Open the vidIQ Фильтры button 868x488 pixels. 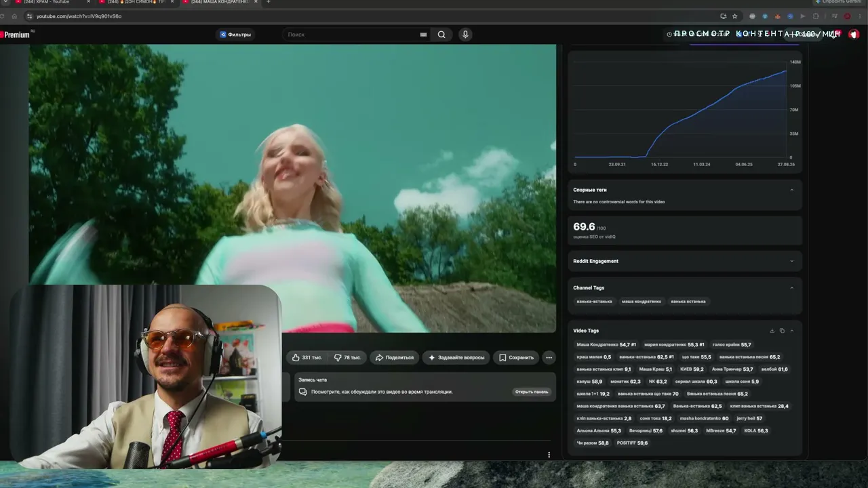pos(235,35)
